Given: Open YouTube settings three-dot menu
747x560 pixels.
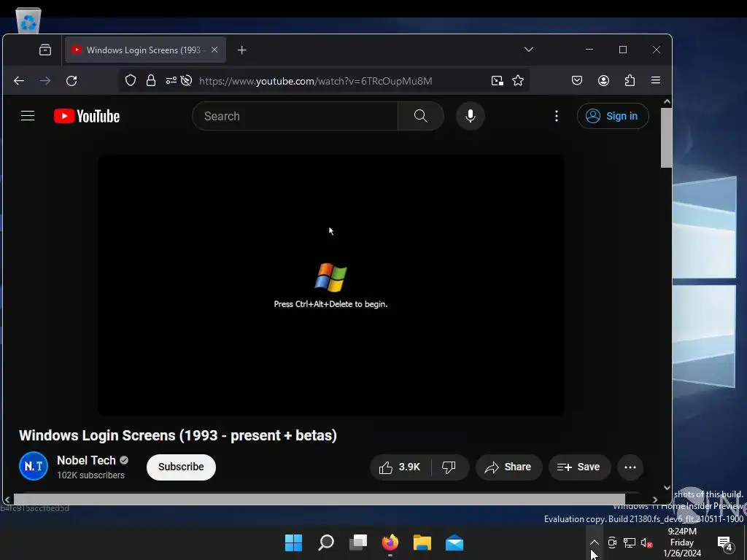Looking at the screenshot, I should click(x=557, y=116).
